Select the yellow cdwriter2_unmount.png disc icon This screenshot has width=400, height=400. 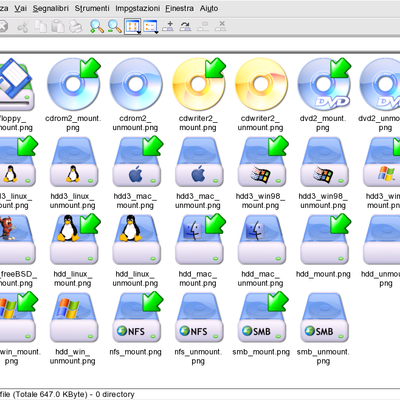(261, 84)
